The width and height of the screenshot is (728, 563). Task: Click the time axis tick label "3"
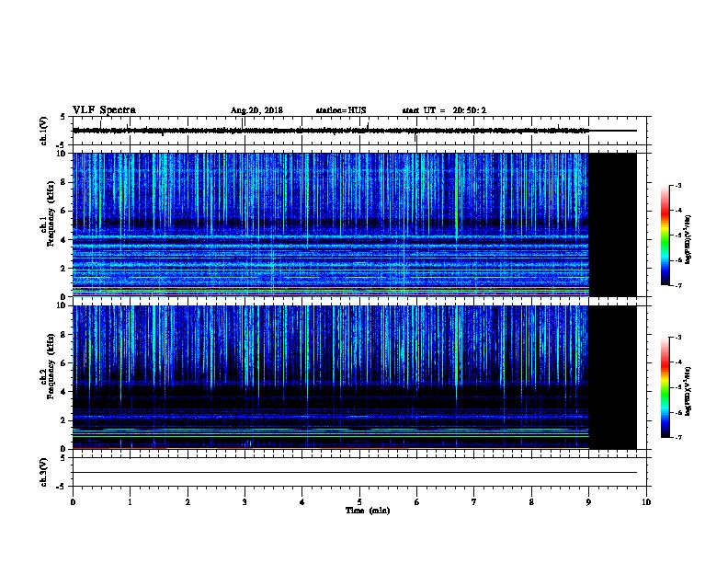(x=245, y=501)
